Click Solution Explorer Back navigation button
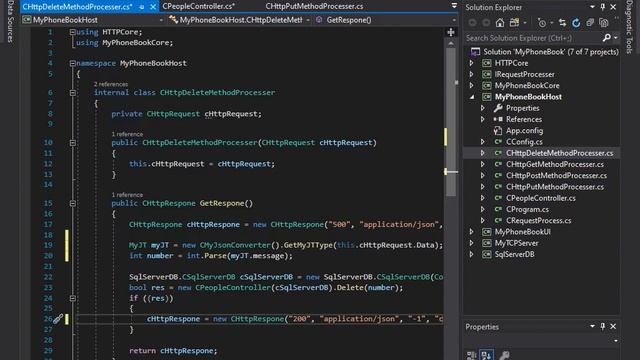The image size is (640, 360). tap(473, 23)
